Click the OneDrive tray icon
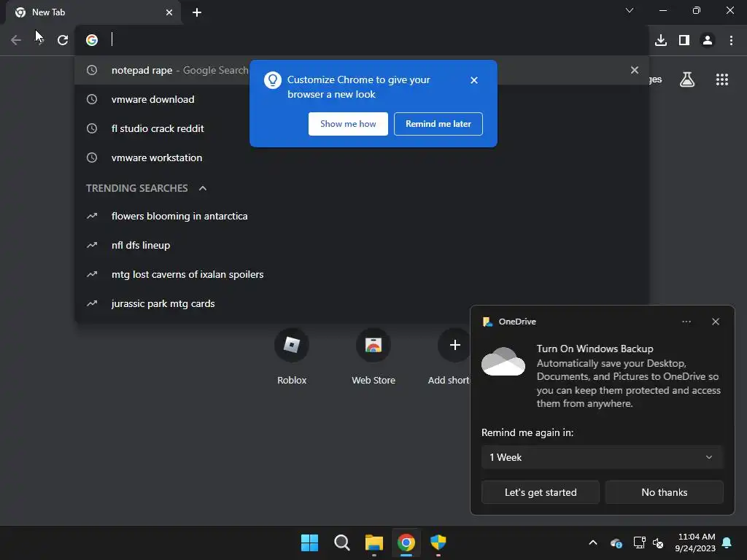747x560 pixels. [616, 543]
